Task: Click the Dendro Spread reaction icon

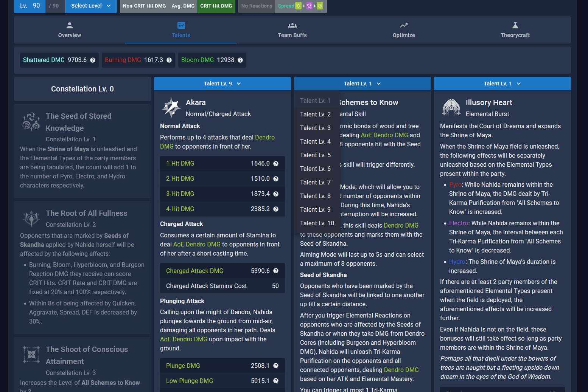Action: pos(299,6)
